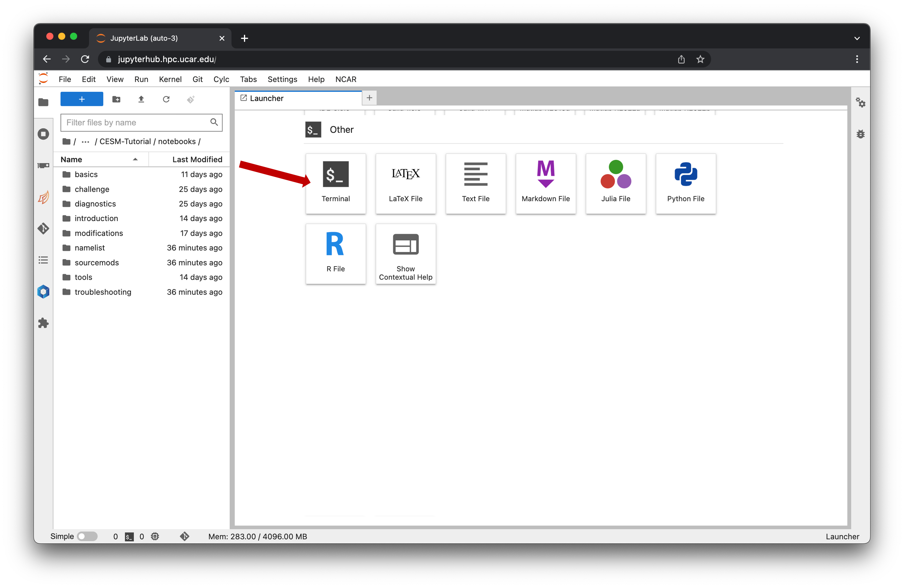
Task: Select the modifications folder
Action: pos(141,233)
